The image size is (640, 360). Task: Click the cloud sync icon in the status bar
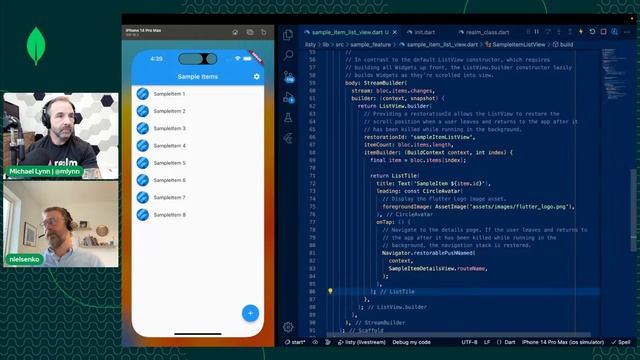(316, 342)
